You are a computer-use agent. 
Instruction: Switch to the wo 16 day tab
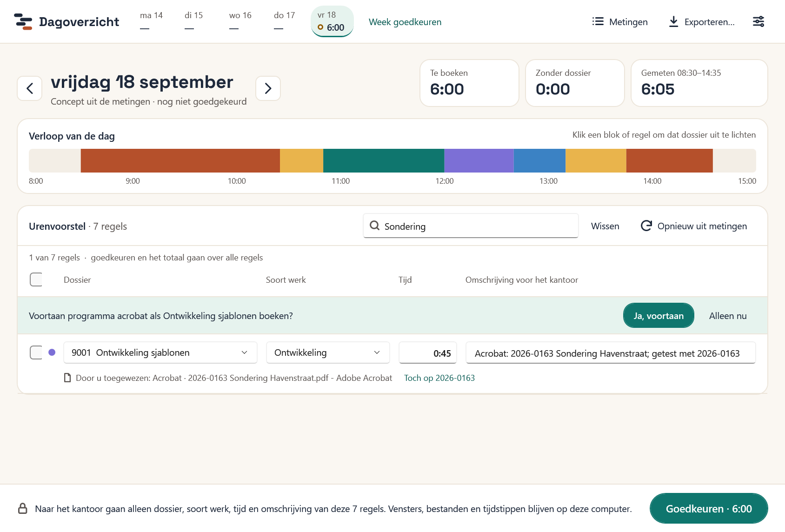(240, 21)
